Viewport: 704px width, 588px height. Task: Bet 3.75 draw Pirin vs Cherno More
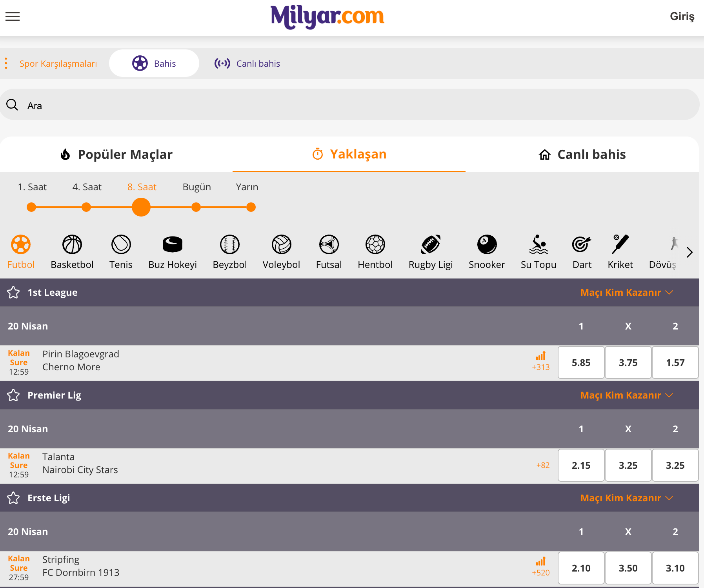point(628,362)
